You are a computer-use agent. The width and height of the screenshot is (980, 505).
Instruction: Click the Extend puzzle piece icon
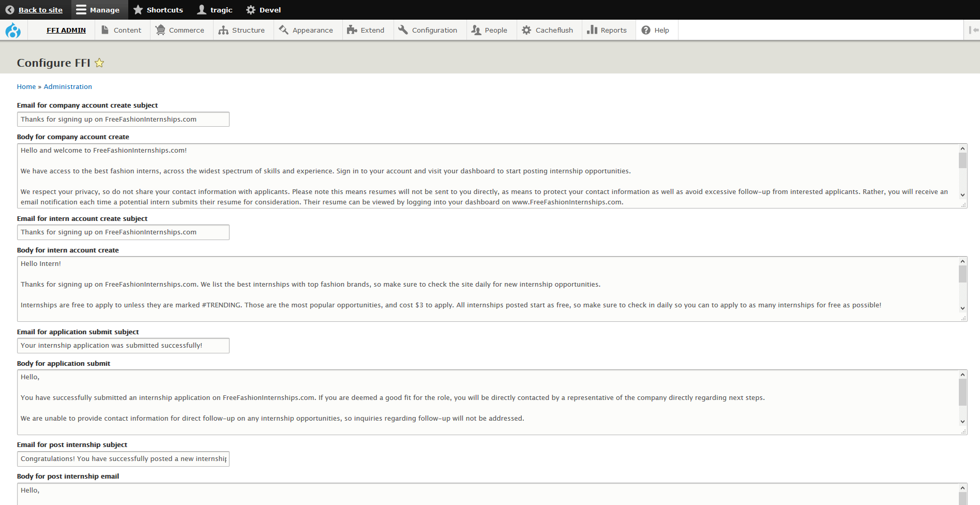[352, 30]
